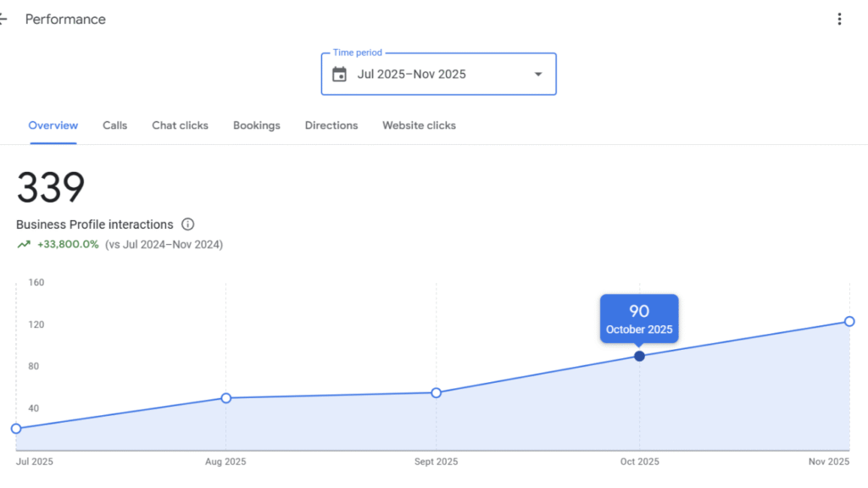
Task: Expand the Time period dropdown arrow
Action: tap(537, 75)
